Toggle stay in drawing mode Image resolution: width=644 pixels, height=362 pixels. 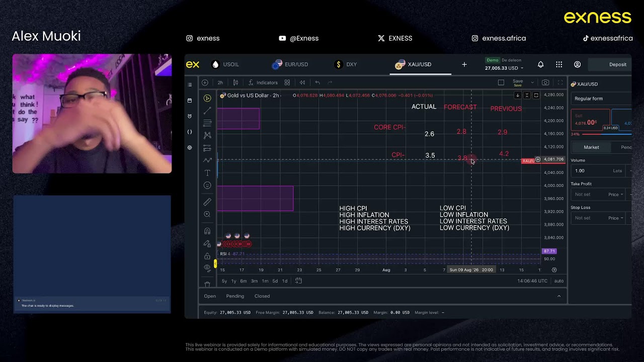click(x=207, y=243)
